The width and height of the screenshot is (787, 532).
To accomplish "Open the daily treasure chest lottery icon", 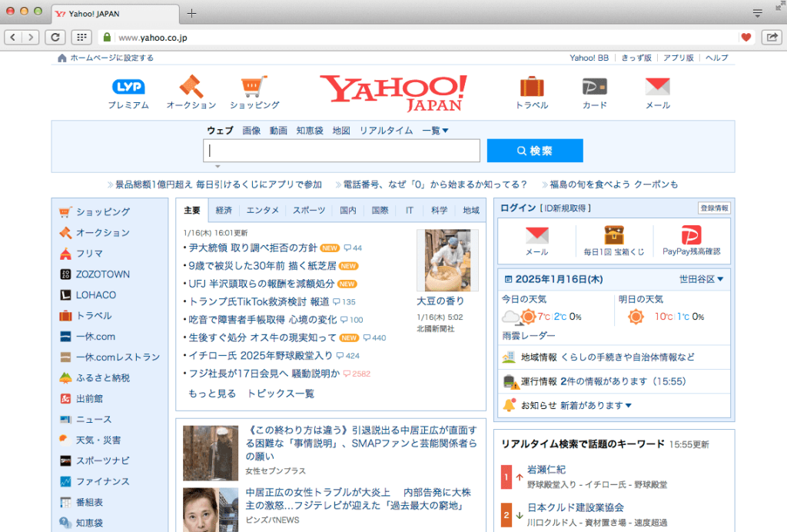I will (x=614, y=235).
